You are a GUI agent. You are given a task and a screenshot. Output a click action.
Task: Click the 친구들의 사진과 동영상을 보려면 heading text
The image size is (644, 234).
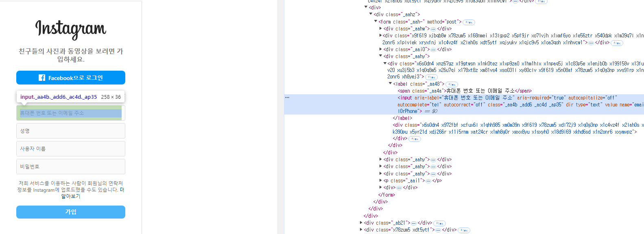click(71, 55)
